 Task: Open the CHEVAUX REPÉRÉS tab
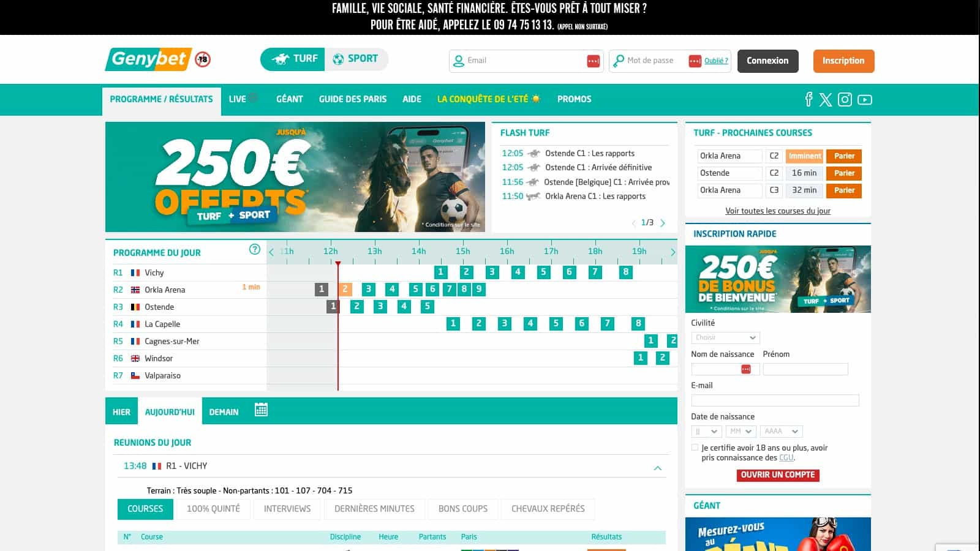pos(548,509)
